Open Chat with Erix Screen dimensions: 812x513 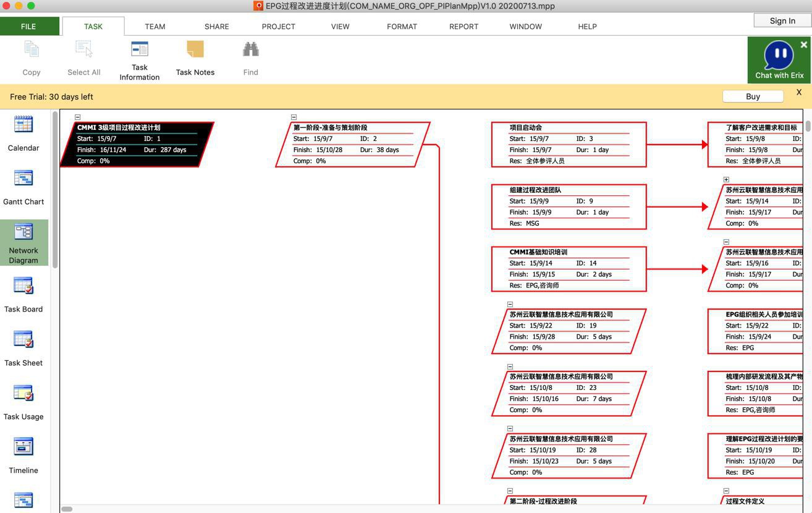(x=779, y=59)
